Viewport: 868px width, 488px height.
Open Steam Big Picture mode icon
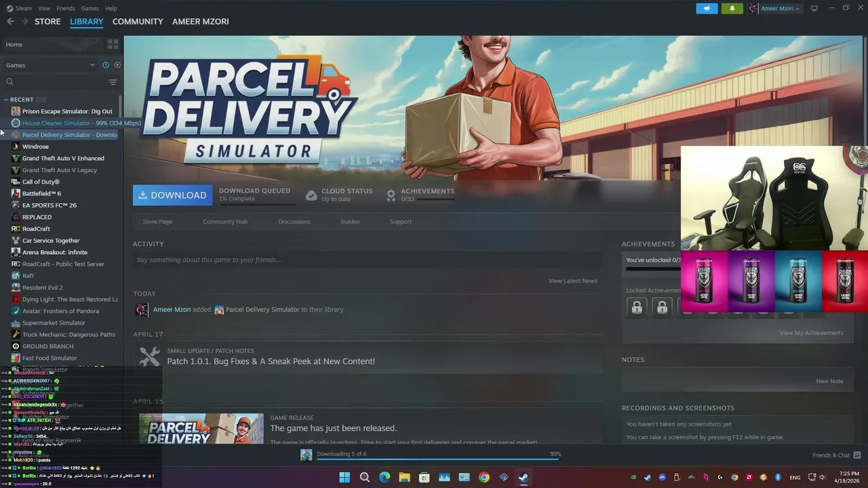(814, 8)
